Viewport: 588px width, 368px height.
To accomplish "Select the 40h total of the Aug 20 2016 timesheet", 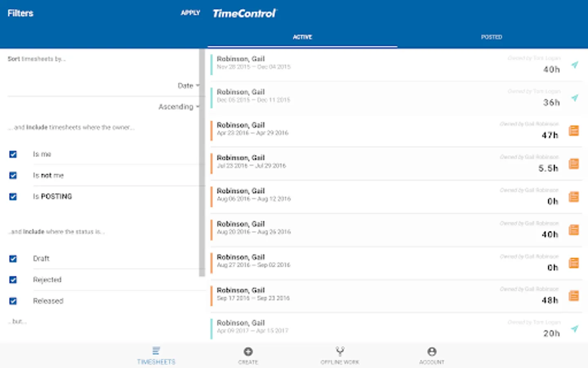I will pos(550,235).
